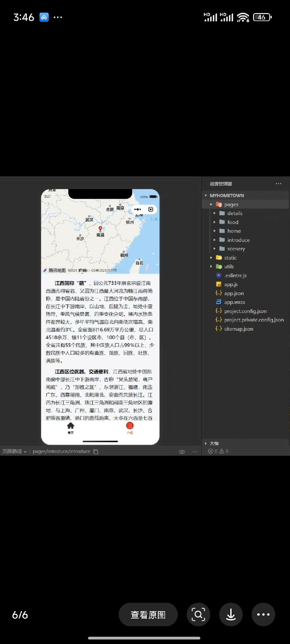Tap the mini program capsule close circle

[x=151, y=209]
